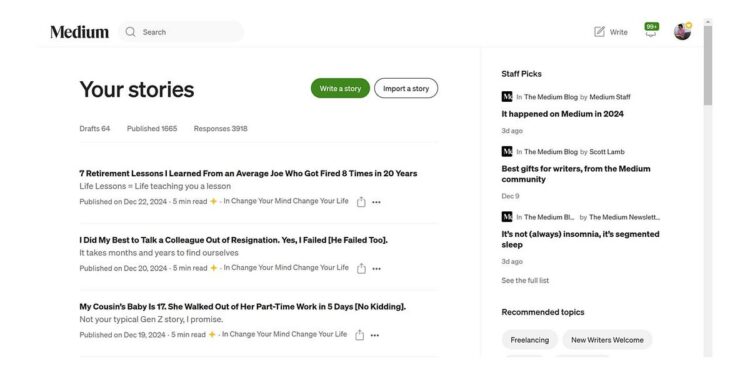Image resolution: width=750 pixels, height=375 pixels.
Task: Share the Colleague Resignation story
Action: (x=361, y=268)
